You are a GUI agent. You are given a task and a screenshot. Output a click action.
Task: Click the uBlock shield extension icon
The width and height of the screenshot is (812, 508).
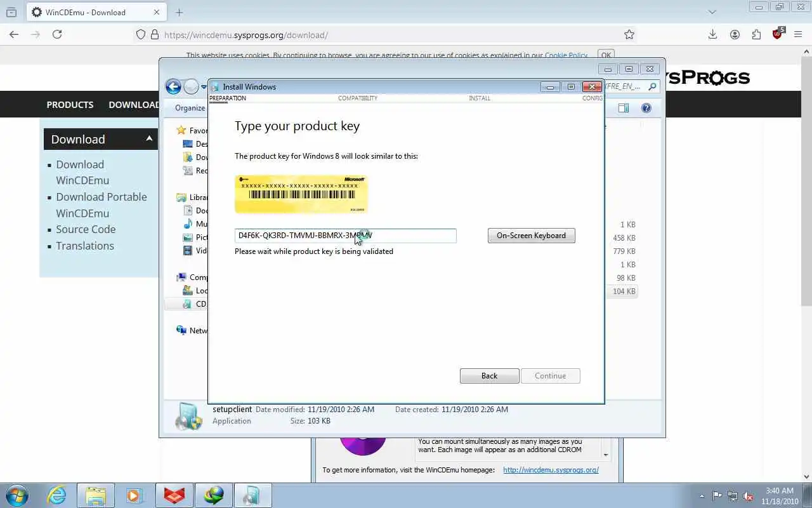click(778, 34)
